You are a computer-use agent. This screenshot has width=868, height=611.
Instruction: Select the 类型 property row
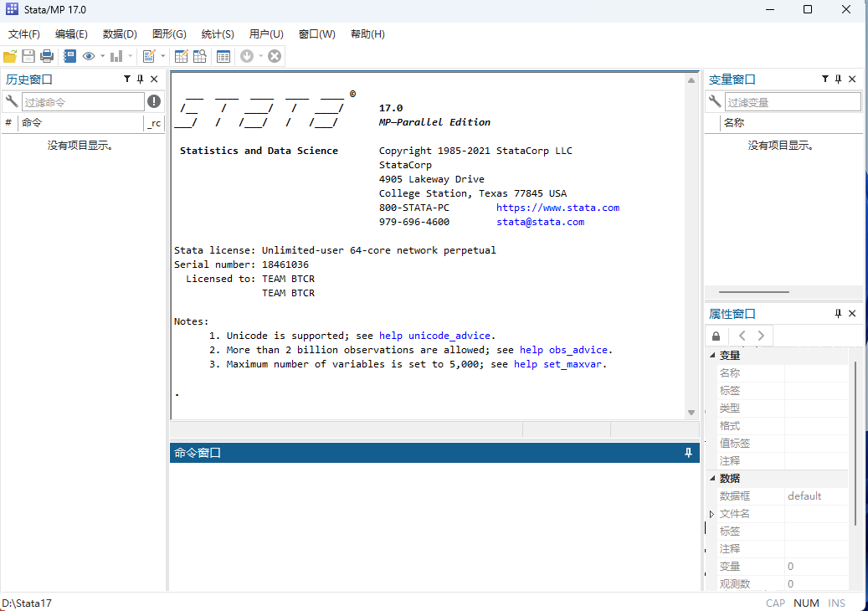click(783, 408)
